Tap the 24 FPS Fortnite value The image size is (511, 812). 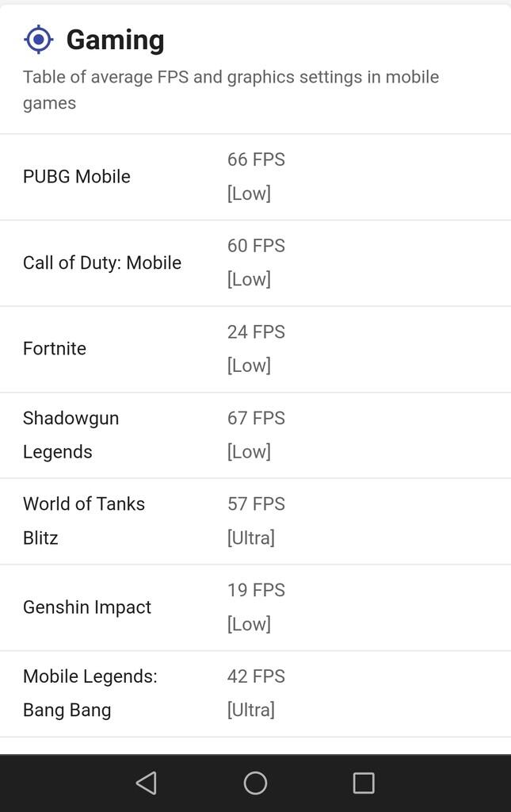[x=256, y=332]
